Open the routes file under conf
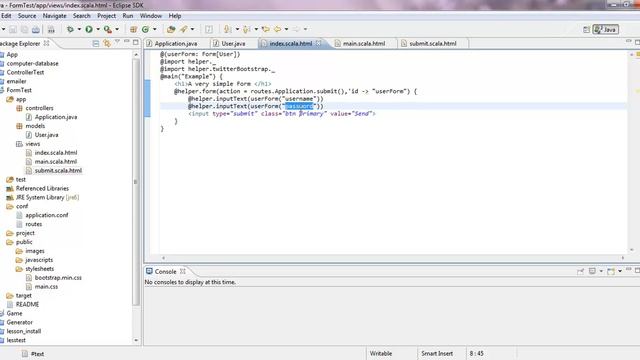Viewport: 640px width, 360px height. (33, 224)
